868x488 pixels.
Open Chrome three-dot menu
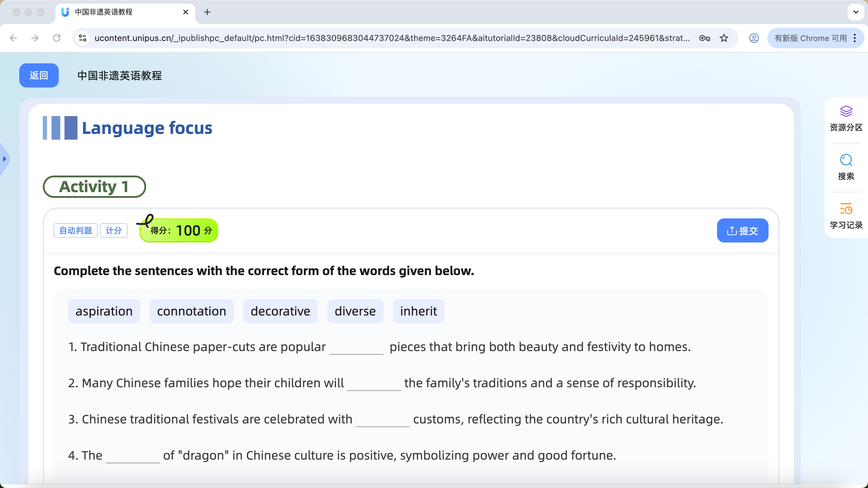[x=855, y=38]
